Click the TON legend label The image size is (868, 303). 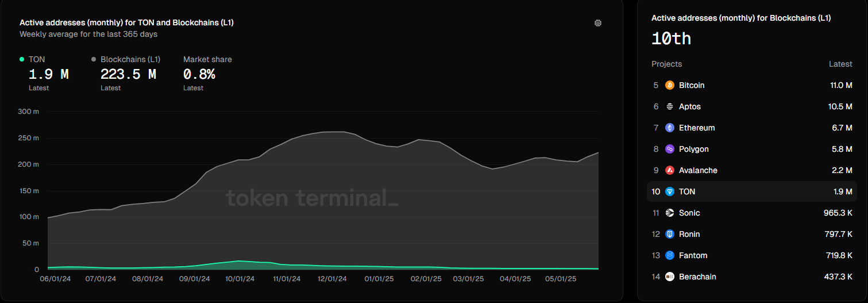tap(37, 59)
